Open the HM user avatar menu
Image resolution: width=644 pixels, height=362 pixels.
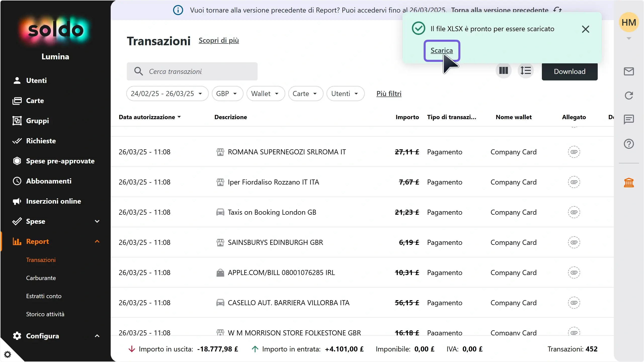[x=629, y=22]
